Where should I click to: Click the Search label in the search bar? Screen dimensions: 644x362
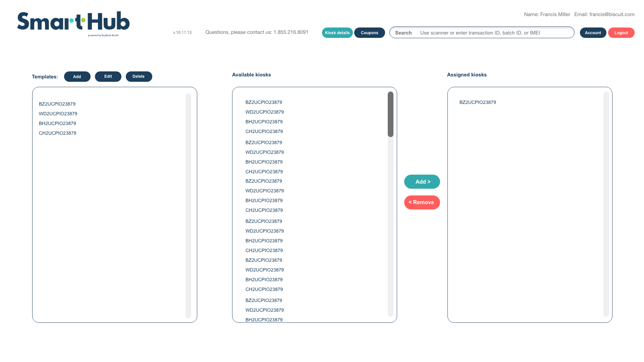tap(403, 33)
